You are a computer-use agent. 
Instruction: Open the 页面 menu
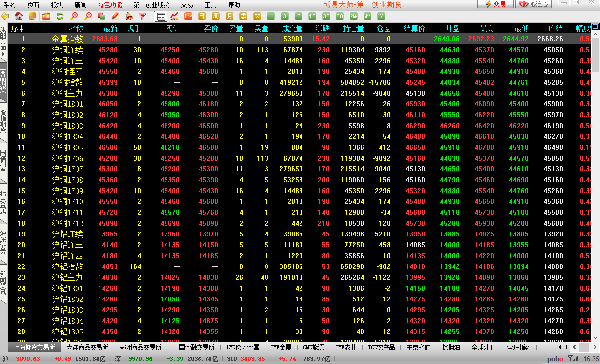point(33,5)
